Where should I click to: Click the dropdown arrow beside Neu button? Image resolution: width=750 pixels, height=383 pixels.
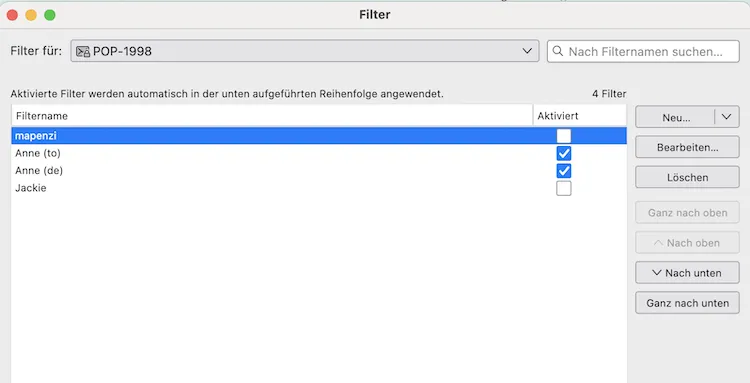tap(727, 117)
